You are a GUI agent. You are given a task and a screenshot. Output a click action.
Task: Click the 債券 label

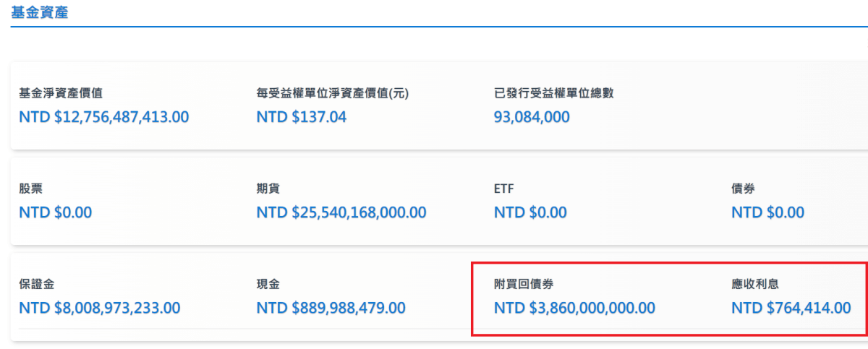[x=743, y=189]
